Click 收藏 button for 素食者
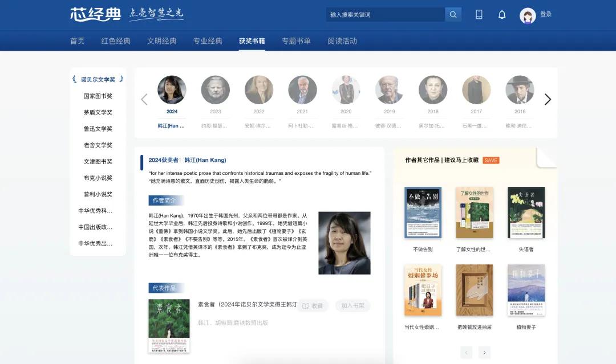This screenshot has height=364, width=616. pos(313,306)
